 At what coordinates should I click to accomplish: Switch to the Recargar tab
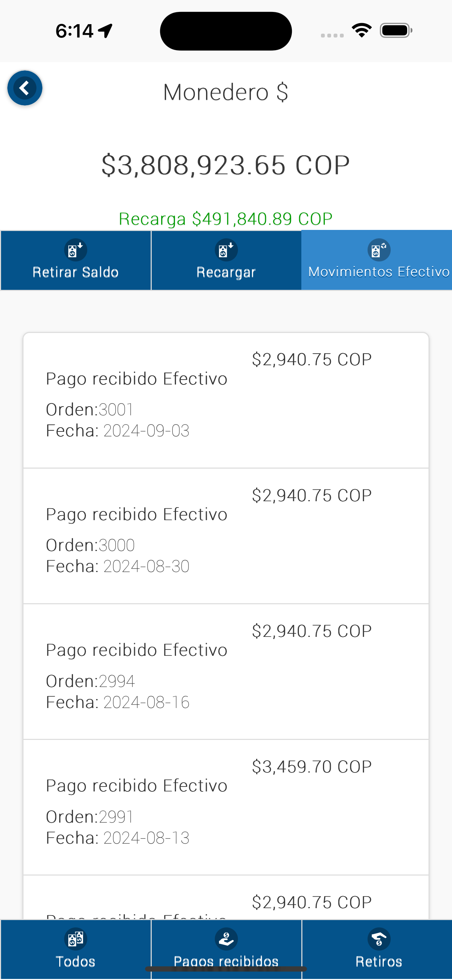pyautogui.click(x=226, y=272)
